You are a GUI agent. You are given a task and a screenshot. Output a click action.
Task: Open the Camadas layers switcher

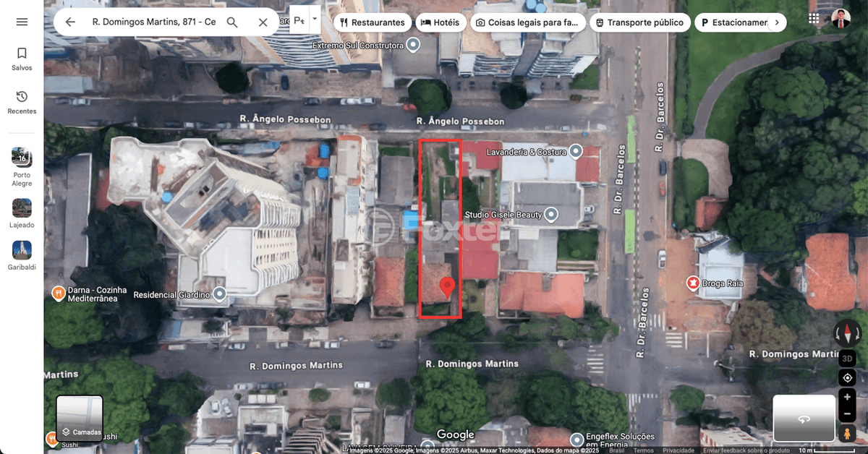point(80,419)
